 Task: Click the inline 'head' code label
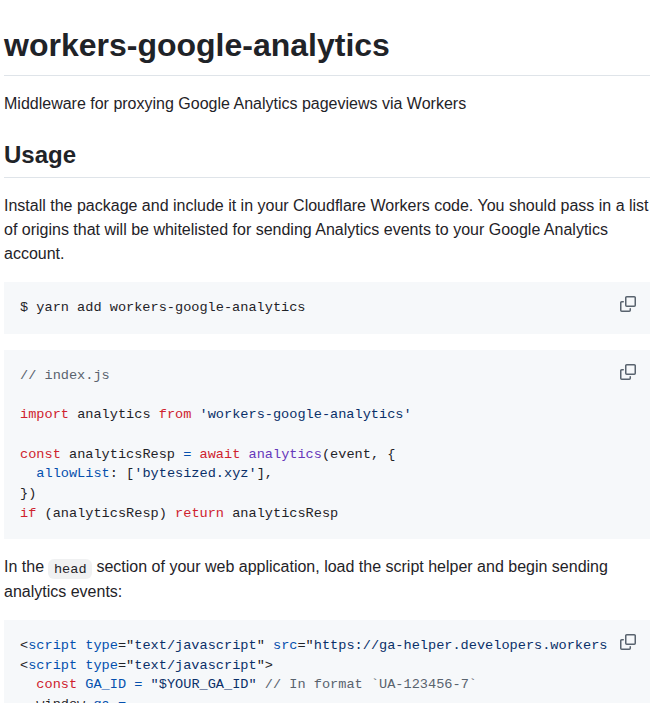70,568
